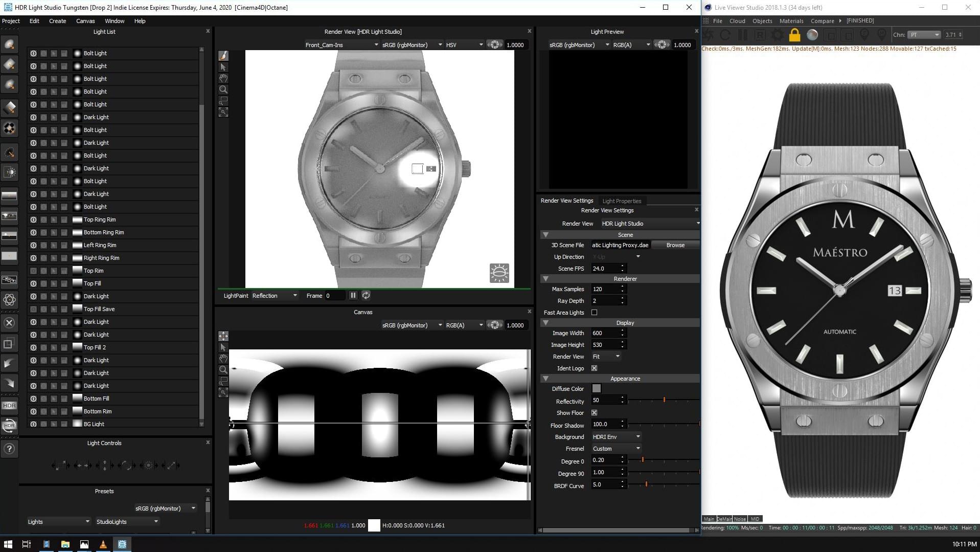The image size is (980, 552).
Task: Toggle on/off for Top Fill Save light
Action: 33,309
